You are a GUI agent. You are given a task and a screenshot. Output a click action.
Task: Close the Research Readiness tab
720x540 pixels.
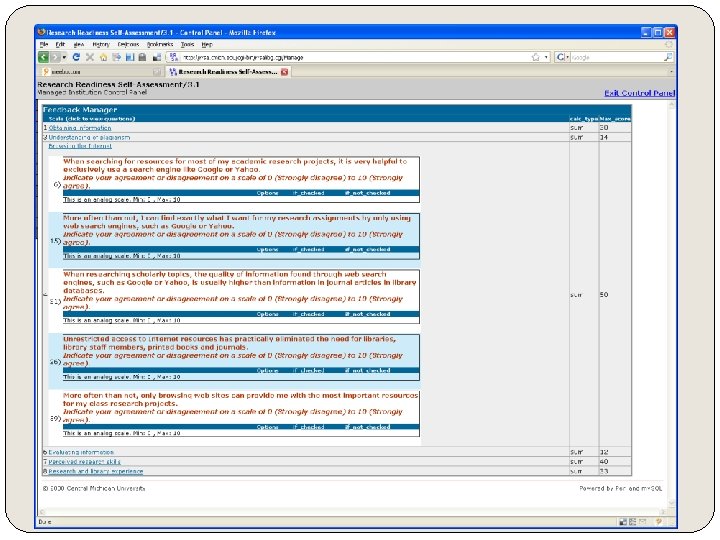[285, 72]
